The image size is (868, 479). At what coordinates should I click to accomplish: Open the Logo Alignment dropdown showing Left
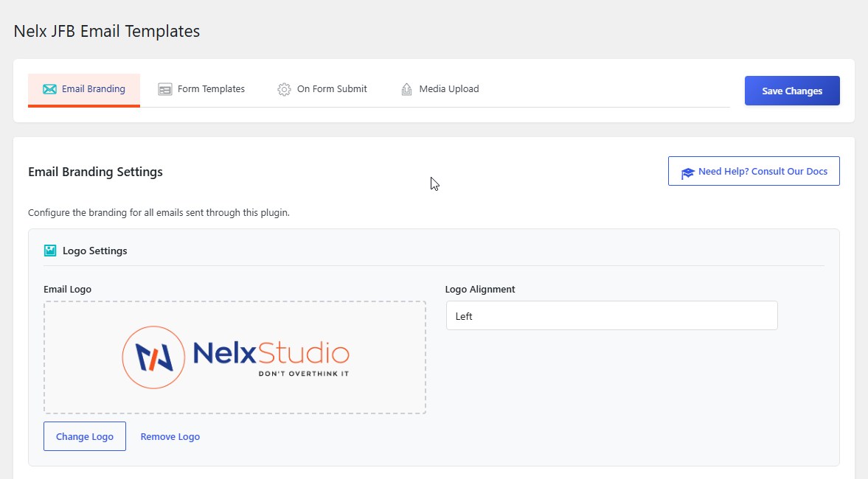[611, 316]
